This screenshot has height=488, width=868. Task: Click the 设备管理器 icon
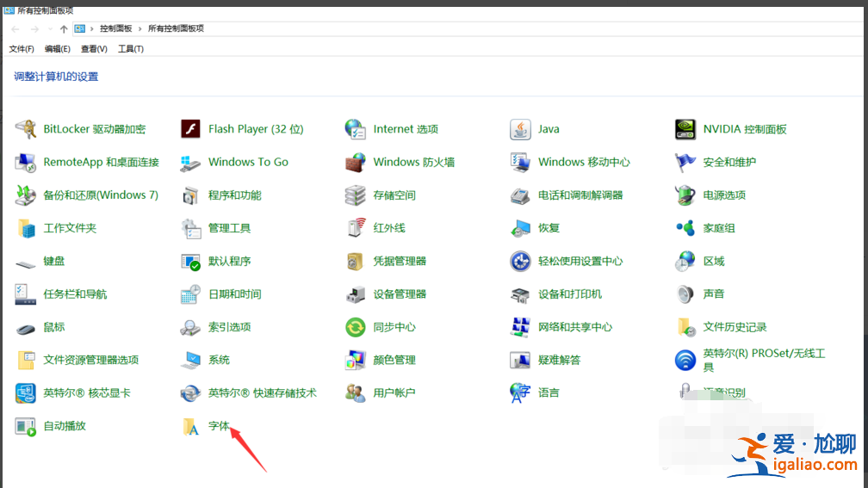click(356, 293)
